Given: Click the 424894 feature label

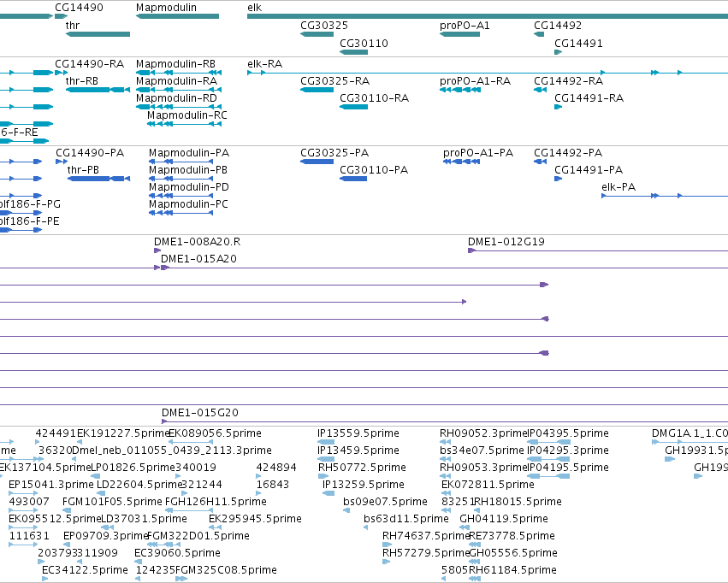Looking at the screenshot, I should [276, 467].
